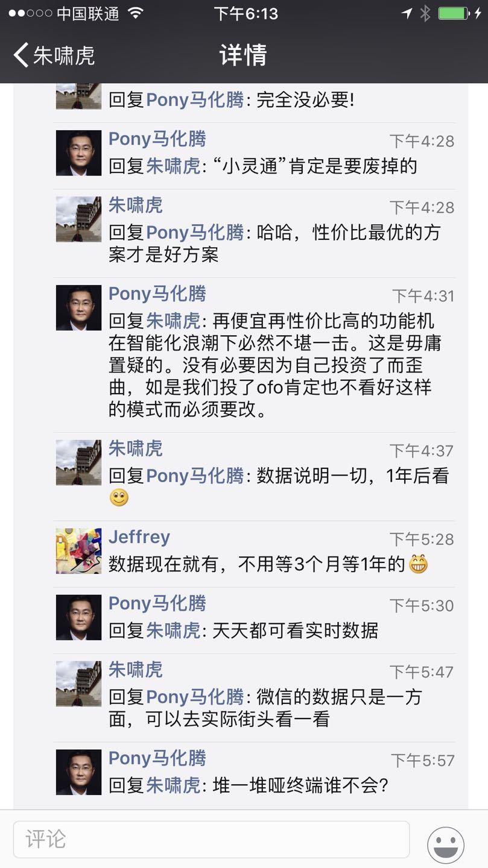488x868 pixels.
Task: Tap the location arrow status icon
Action: (x=407, y=13)
